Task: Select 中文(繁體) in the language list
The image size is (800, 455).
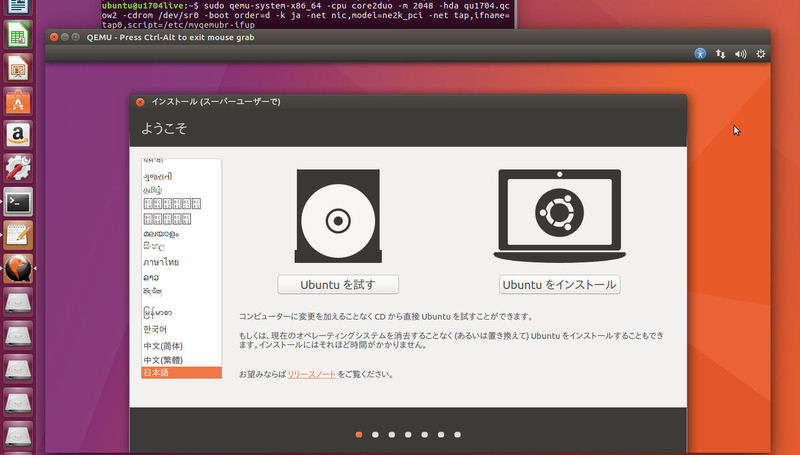Action: pos(163,360)
